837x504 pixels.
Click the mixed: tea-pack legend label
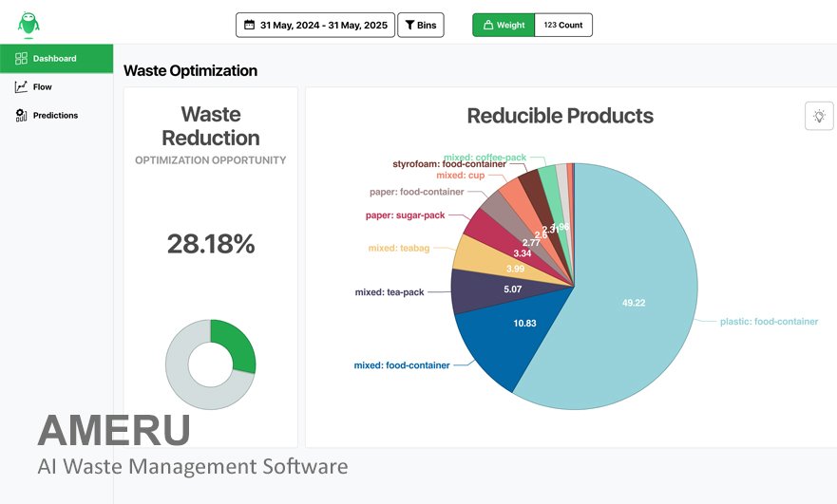point(390,292)
